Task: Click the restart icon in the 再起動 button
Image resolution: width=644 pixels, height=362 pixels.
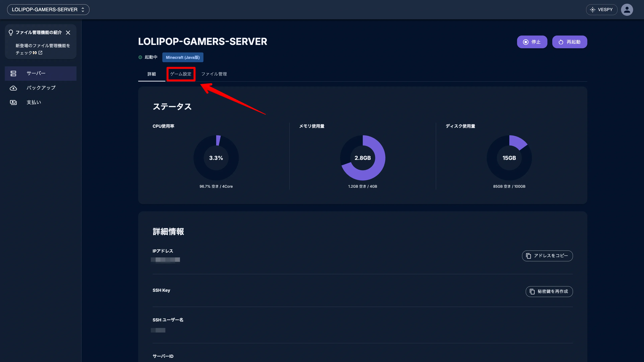Action: [561, 42]
